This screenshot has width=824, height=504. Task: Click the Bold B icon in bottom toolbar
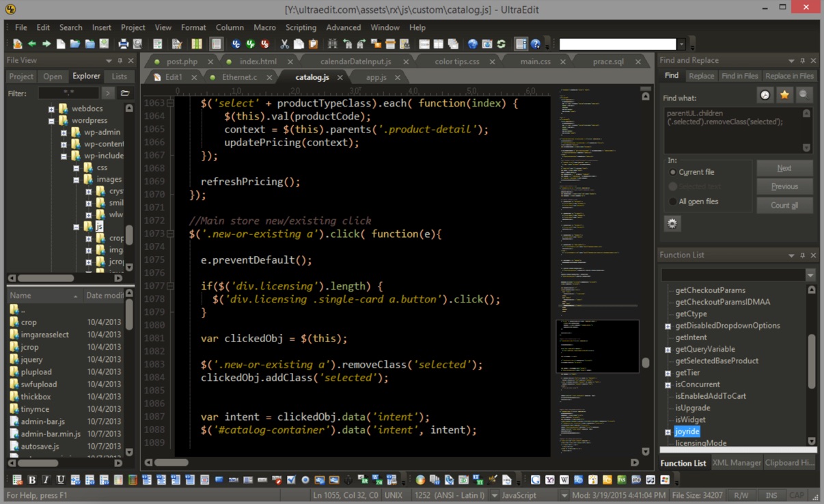[31, 480]
